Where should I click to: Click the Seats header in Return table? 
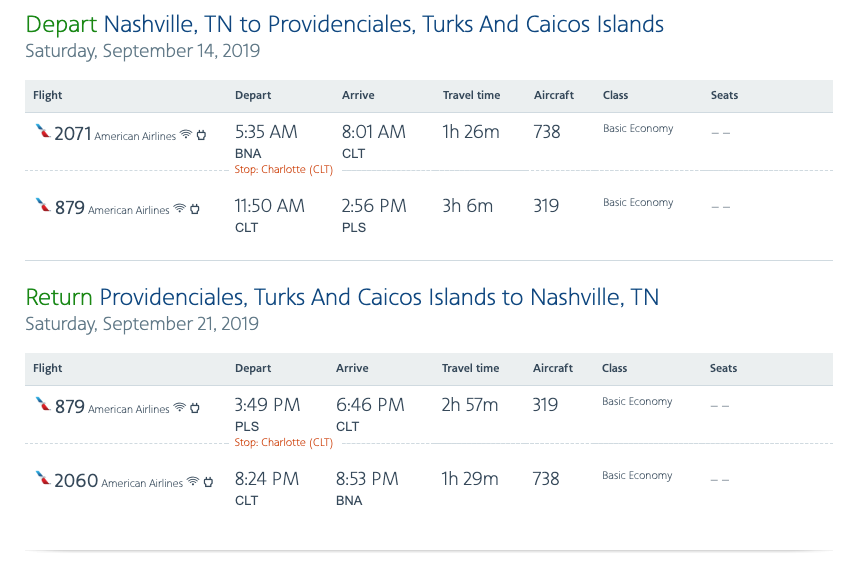tap(724, 369)
